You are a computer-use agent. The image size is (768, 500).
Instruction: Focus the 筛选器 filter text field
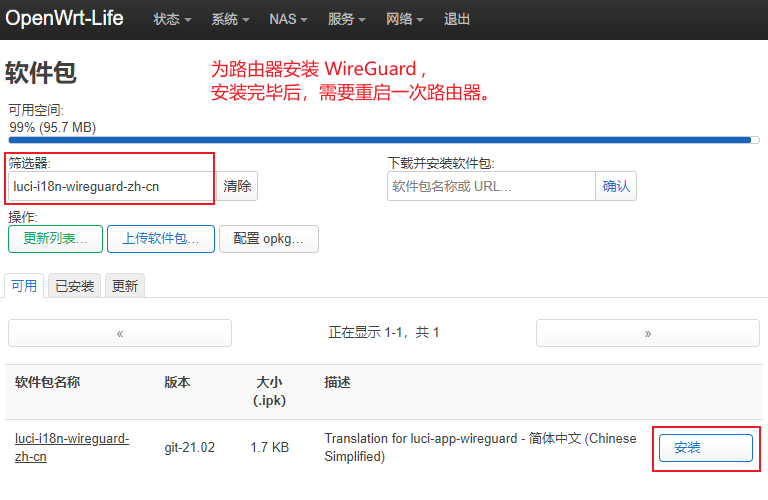click(x=112, y=186)
